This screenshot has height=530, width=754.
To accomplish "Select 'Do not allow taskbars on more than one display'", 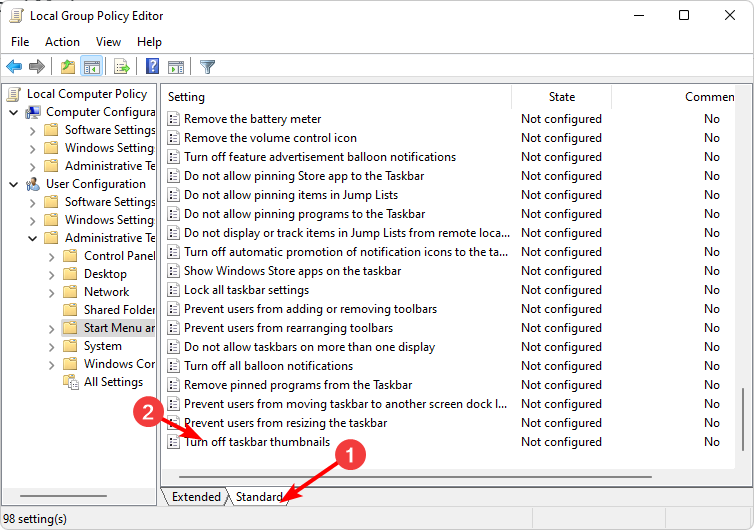I will pyautogui.click(x=309, y=347).
